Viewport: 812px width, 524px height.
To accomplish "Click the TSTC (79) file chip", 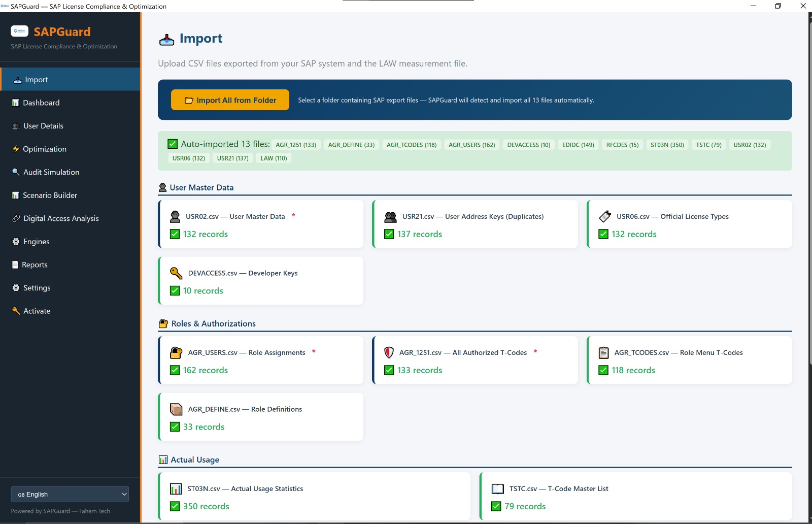I will click(x=709, y=145).
